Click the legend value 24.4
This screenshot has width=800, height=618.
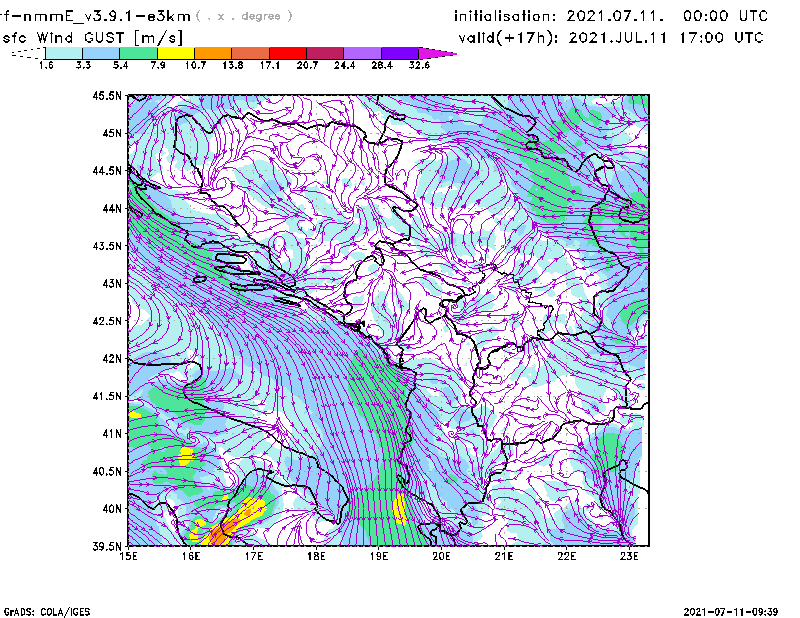(x=344, y=65)
